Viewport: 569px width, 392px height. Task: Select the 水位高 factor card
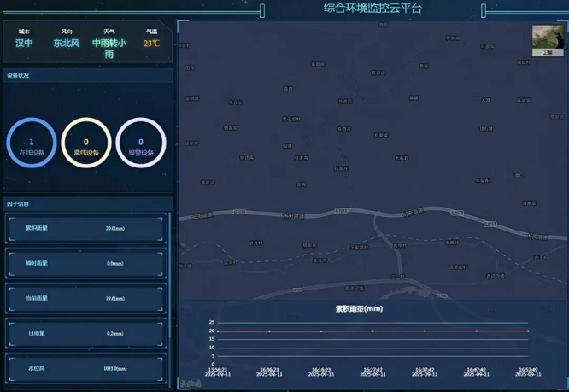[86, 368]
